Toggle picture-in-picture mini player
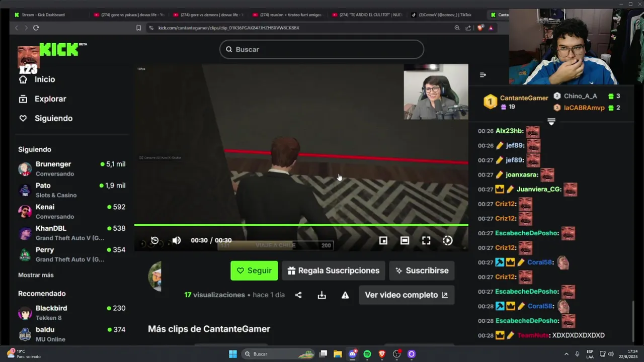The height and width of the screenshot is (362, 644). pos(383,240)
